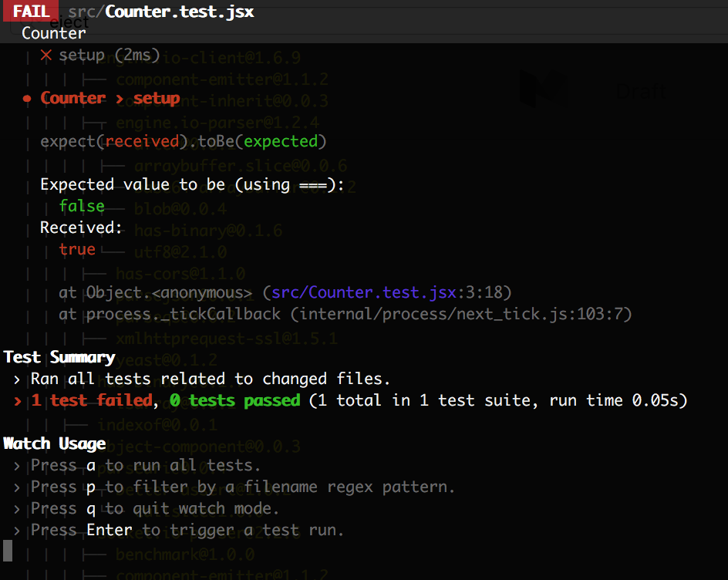Click the arrow before Press a line
728x580 pixels.
[17, 465]
